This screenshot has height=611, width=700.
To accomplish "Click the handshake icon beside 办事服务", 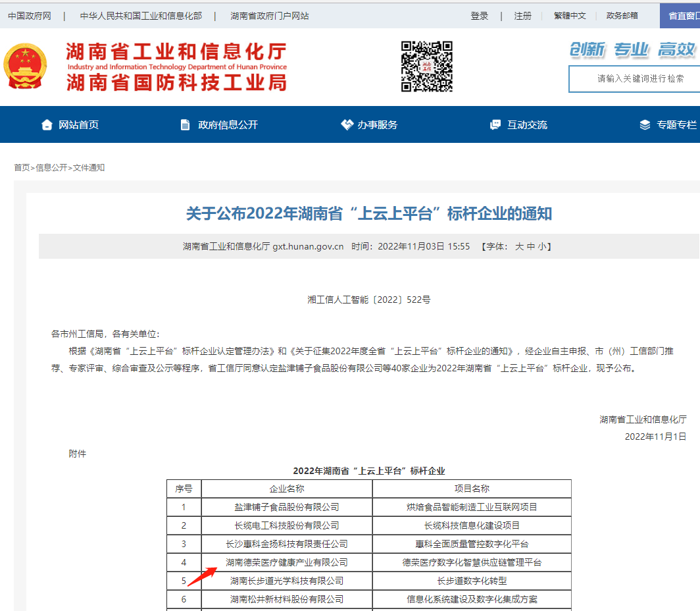I will pos(347,125).
